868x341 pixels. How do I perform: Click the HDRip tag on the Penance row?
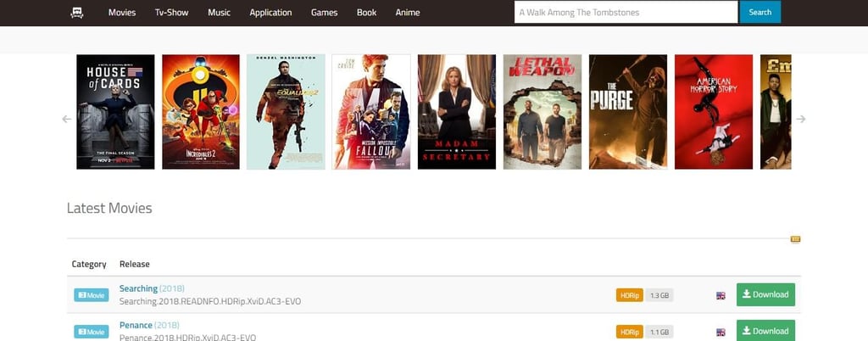pos(630,332)
